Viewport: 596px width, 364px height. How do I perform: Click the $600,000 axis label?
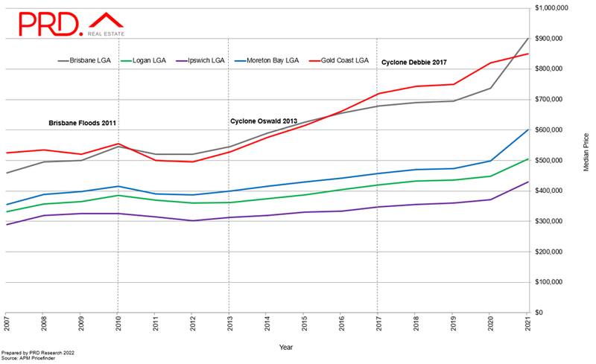click(549, 130)
